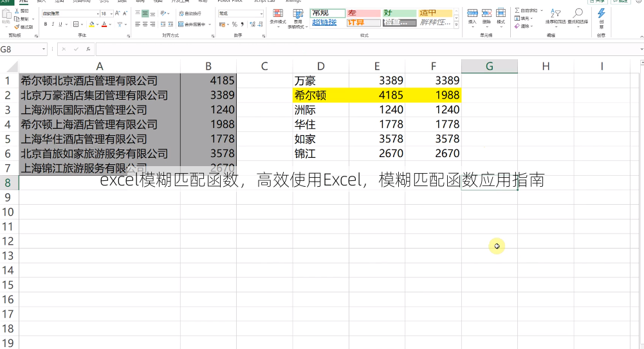Toggle Underline formatting
Viewport: 644px width, 349px height.
[60, 24]
